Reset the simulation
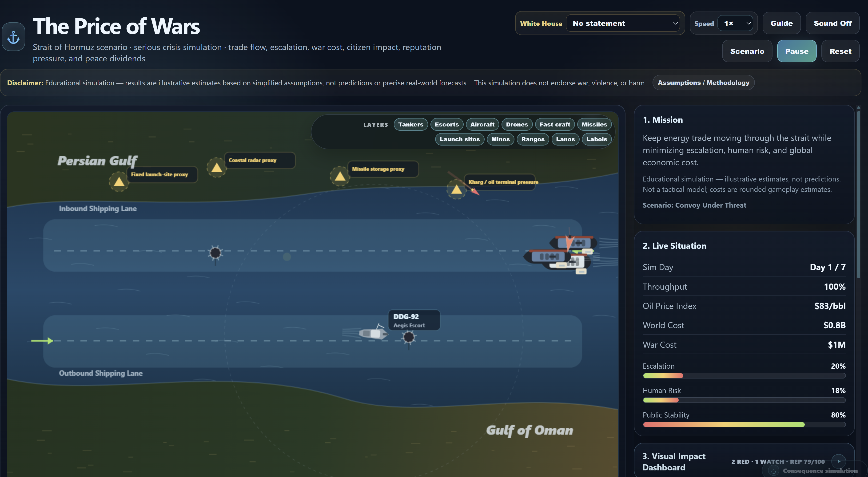The width and height of the screenshot is (868, 477). pos(840,51)
